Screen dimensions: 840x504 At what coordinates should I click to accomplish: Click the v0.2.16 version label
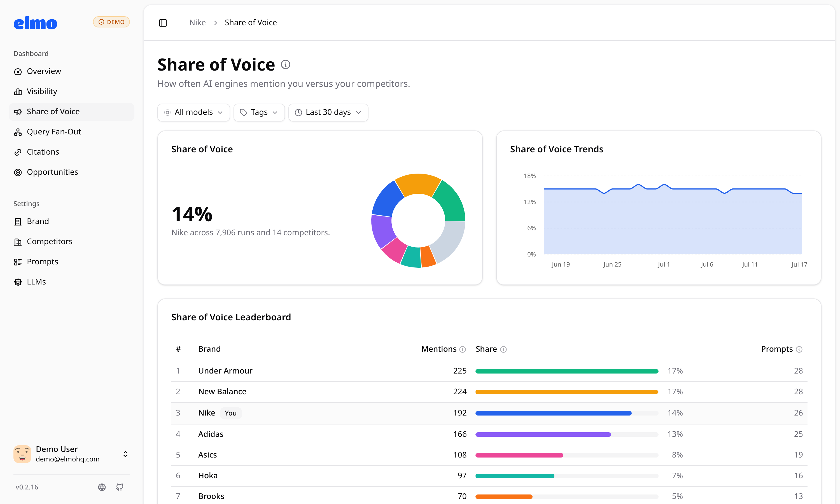(x=27, y=487)
